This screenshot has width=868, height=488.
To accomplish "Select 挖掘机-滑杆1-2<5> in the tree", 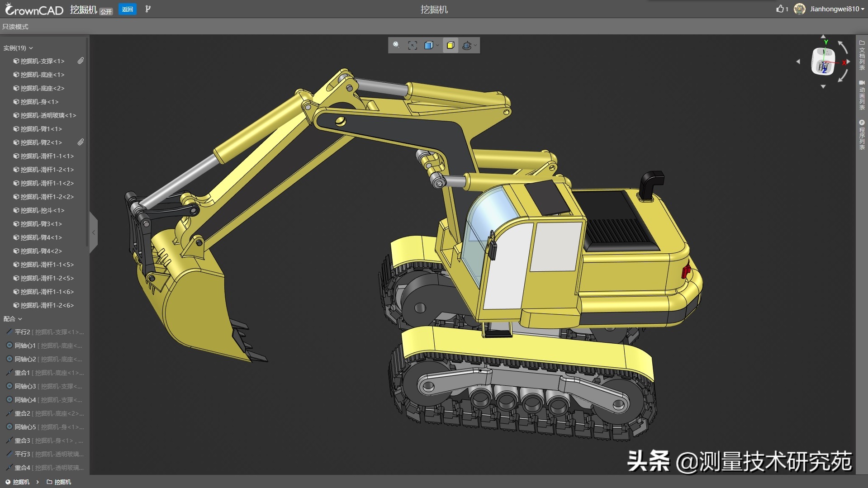I will pyautogui.click(x=43, y=278).
